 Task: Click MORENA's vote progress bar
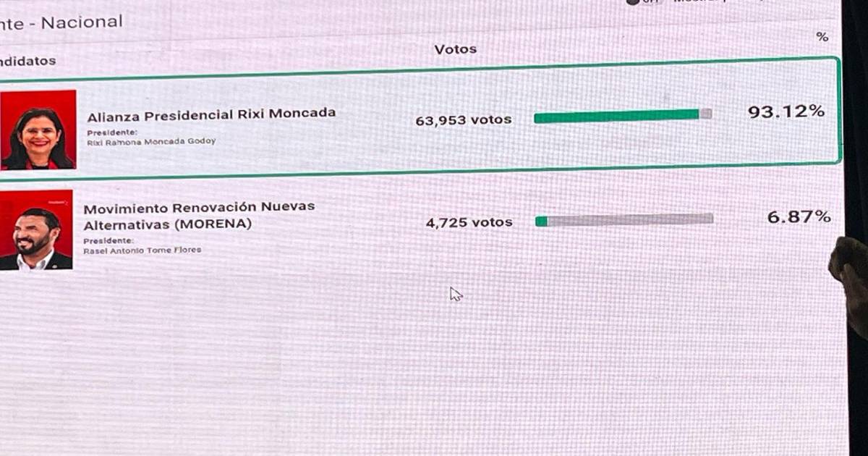[624, 219]
